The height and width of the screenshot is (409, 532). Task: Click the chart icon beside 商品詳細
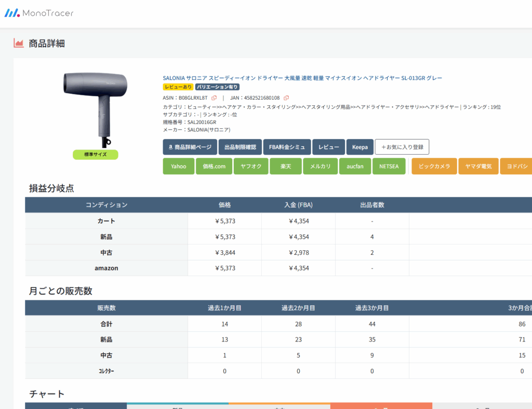pyautogui.click(x=19, y=43)
